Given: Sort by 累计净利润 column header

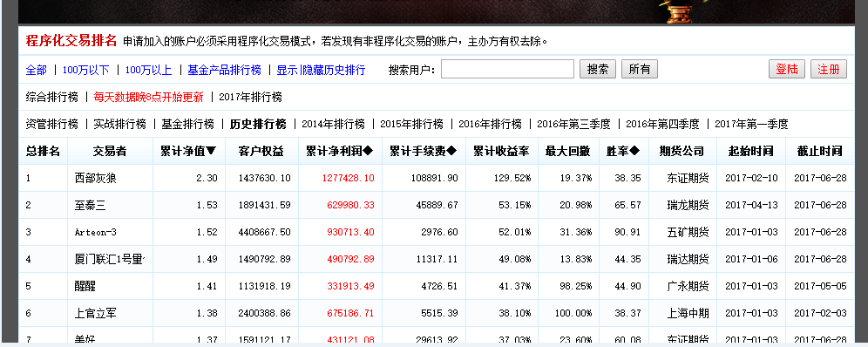Looking at the screenshot, I should (x=340, y=151).
